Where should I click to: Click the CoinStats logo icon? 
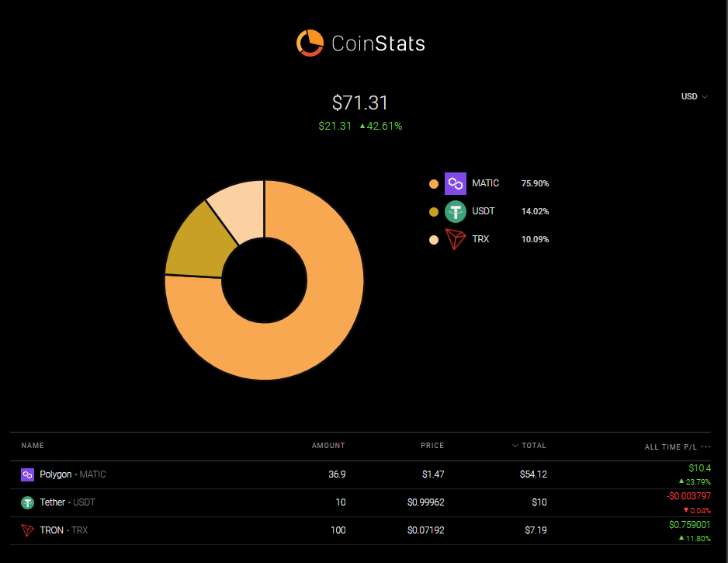point(310,43)
